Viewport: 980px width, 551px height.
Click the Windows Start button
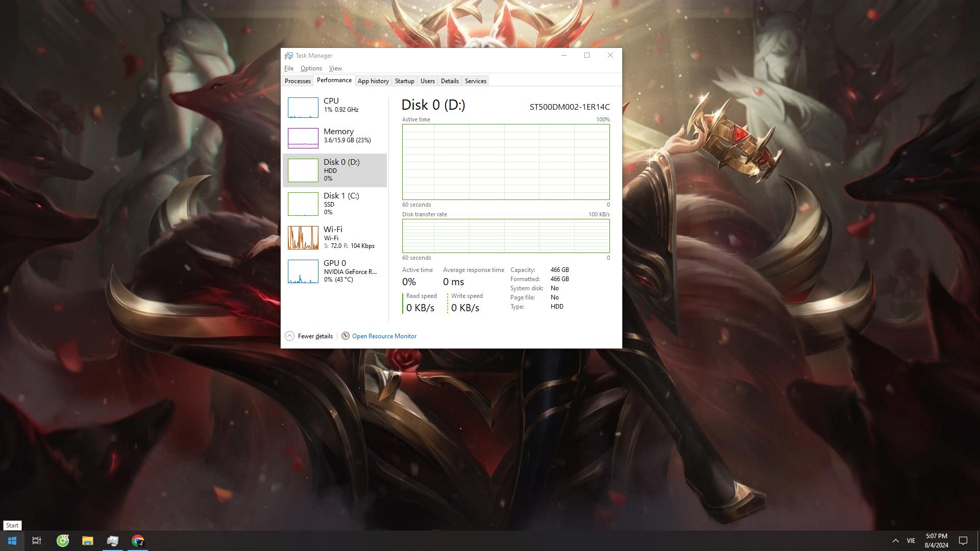[x=12, y=541]
